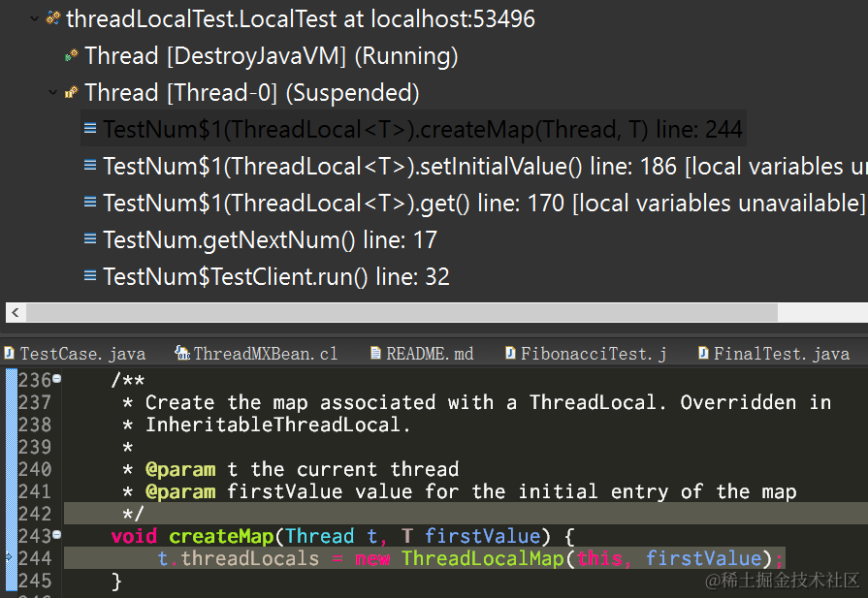
Task: Click line number 240 in the gutter
Action: [x=34, y=469]
